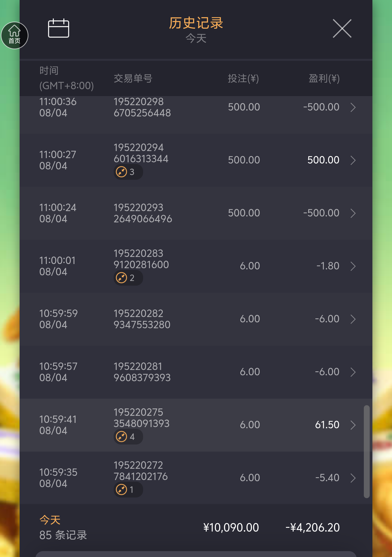Click the badge icon labeled 1
Screen dimensions: 392x557
[x=122, y=490]
